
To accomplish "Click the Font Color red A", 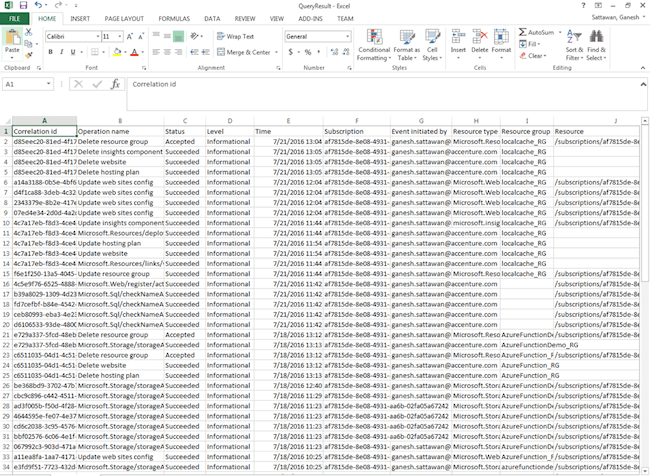I will [x=134, y=52].
